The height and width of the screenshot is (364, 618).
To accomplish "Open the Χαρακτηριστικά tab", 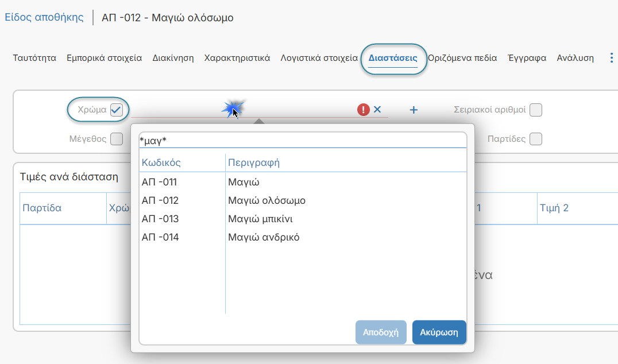I will click(237, 58).
